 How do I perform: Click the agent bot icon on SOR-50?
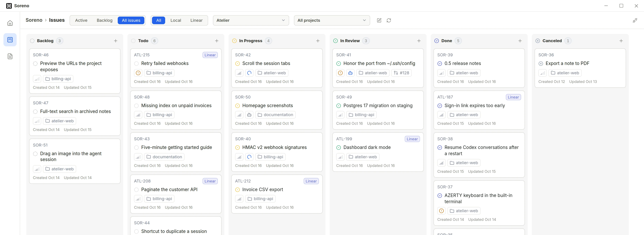[249, 115]
